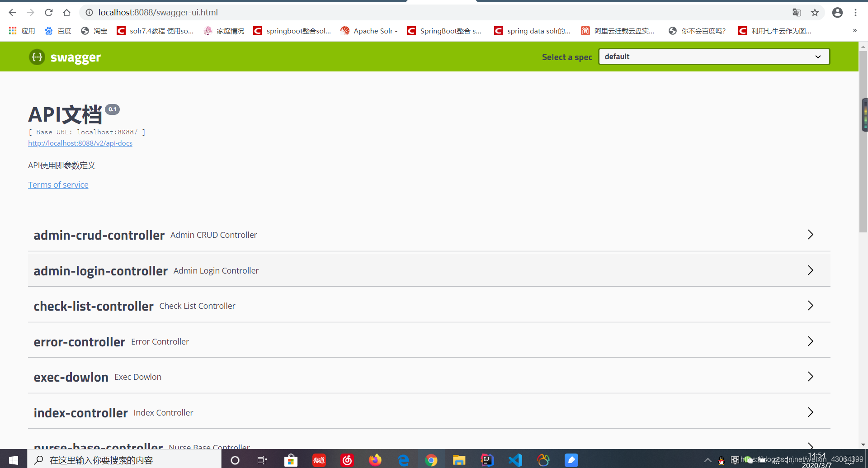Click the admin-login-controller title
The image size is (868, 468).
pos(100,271)
